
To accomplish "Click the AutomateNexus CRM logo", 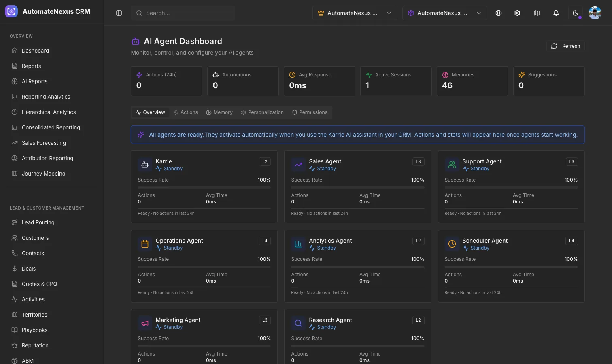I will (11, 11).
